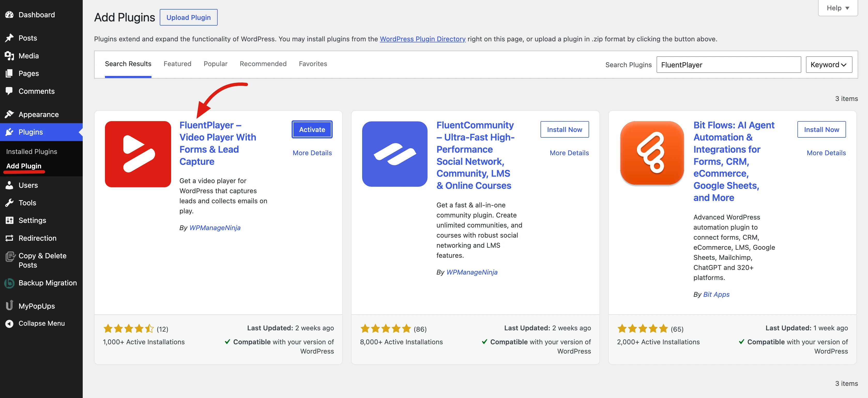
Task: Open the Keyword search type dropdown
Action: 829,65
